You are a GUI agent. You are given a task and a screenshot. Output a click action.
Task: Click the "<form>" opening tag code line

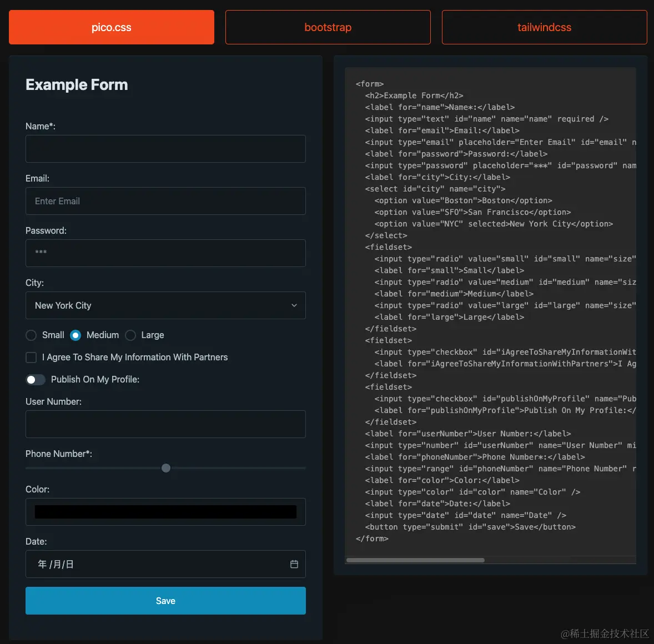(370, 84)
